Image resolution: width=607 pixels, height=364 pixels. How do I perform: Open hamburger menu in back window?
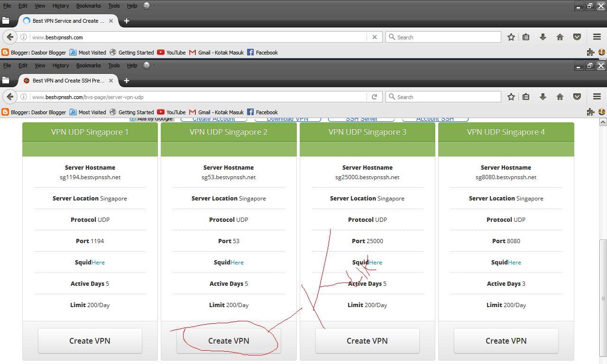[x=597, y=37]
